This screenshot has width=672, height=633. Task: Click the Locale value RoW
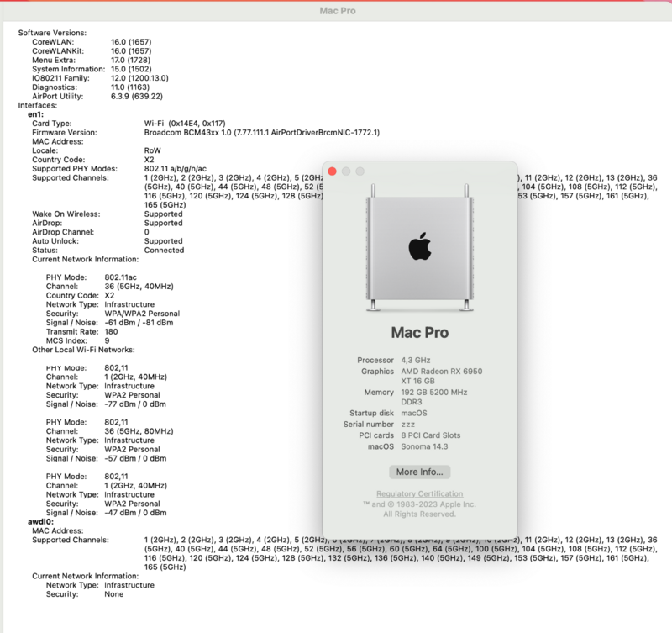153,150
